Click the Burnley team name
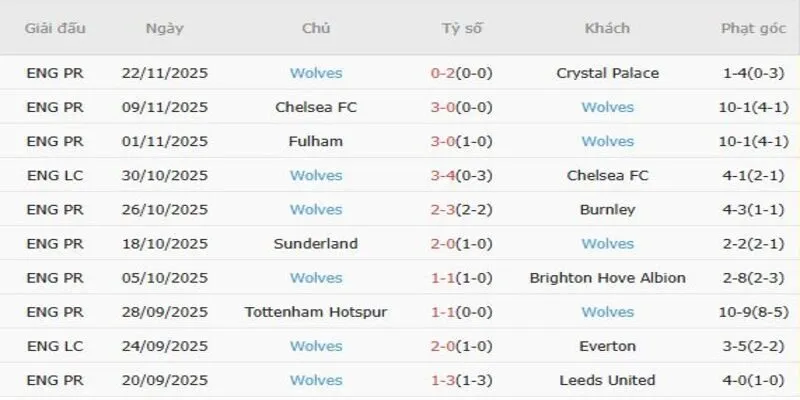This screenshot has height=400, width=800. [x=607, y=210]
